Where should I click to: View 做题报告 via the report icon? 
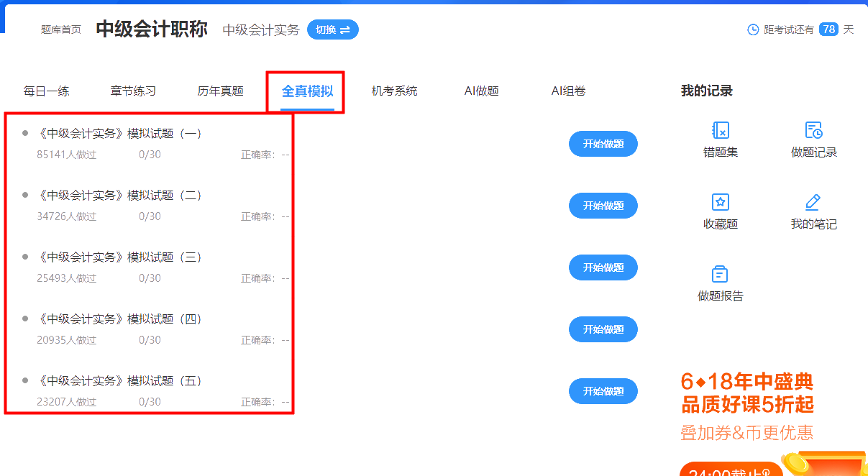(x=720, y=273)
